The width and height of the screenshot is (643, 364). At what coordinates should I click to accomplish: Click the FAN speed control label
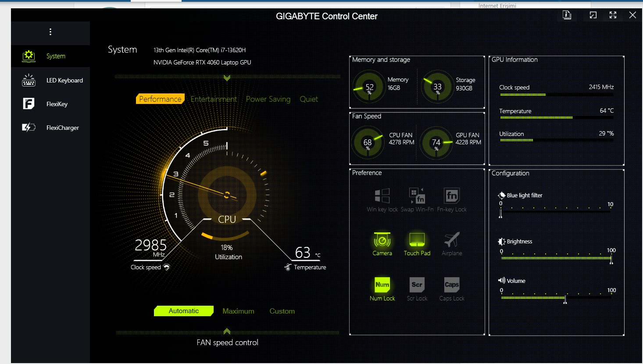coord(227,343)
